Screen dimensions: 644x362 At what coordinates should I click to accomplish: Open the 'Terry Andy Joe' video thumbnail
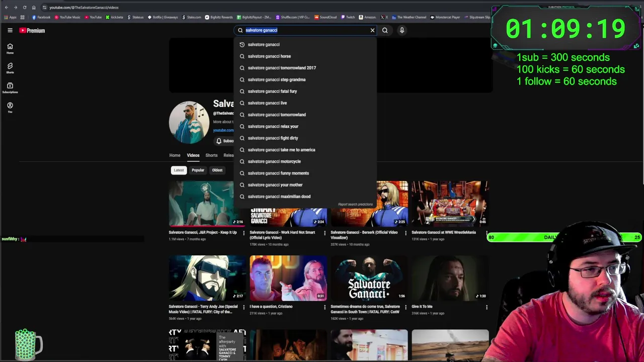click(x=207, y=278)
